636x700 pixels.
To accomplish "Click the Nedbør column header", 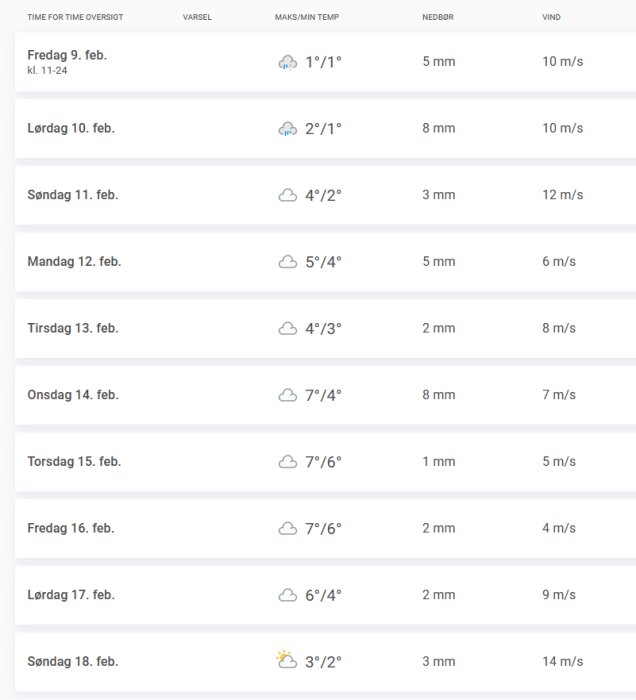I will click(x=438, y=17).
